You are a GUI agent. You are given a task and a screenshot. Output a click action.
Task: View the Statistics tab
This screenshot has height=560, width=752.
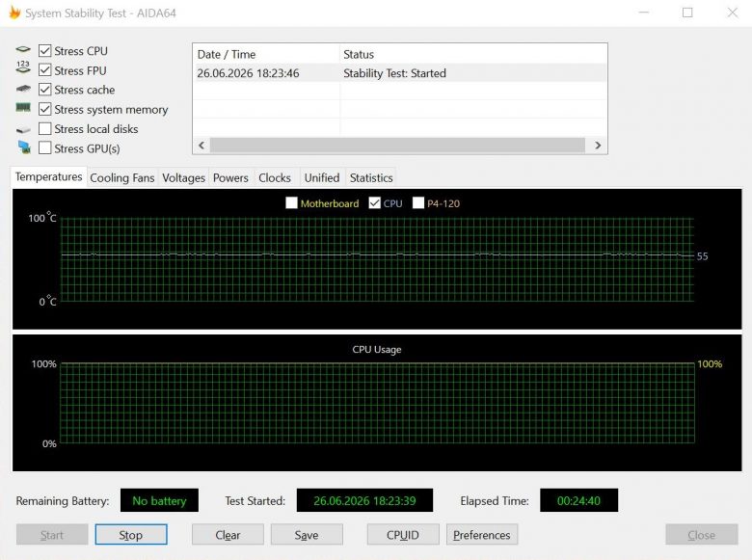tap(371, 178)
